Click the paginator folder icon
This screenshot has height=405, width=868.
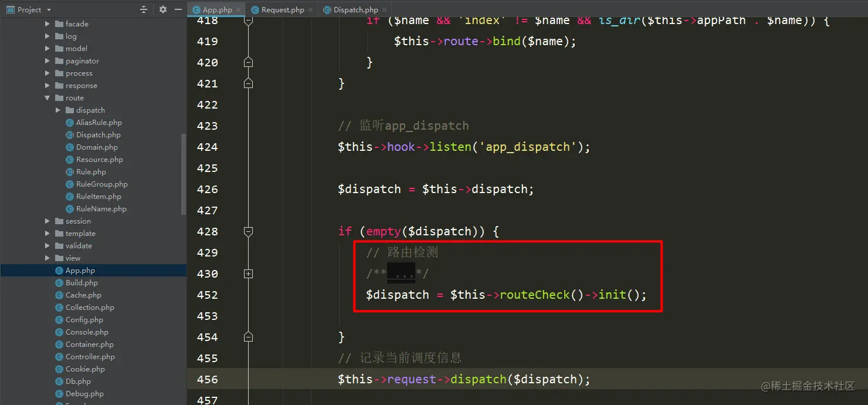(x=59, y=61)
